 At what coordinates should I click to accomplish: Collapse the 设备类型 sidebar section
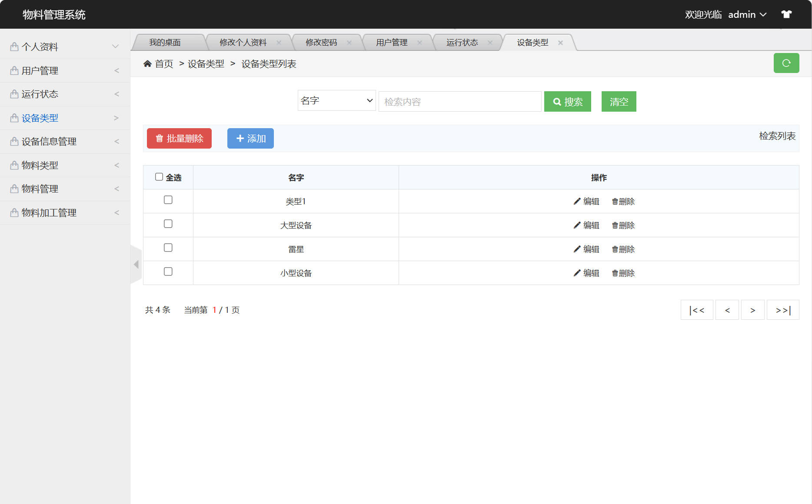click(x=65, y=118)
